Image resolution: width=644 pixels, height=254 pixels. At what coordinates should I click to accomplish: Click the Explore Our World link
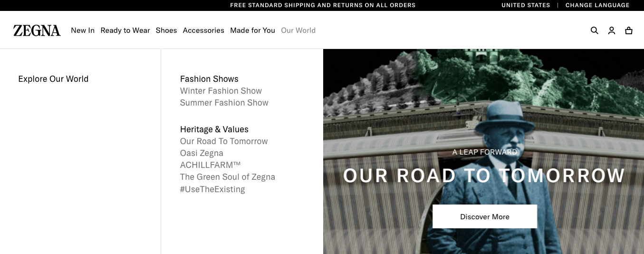(53, 79)
